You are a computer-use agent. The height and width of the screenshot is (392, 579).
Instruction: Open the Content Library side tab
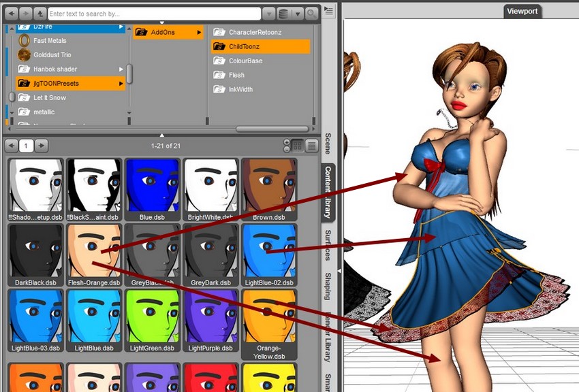pyautogui.click(x=328, y=192)
